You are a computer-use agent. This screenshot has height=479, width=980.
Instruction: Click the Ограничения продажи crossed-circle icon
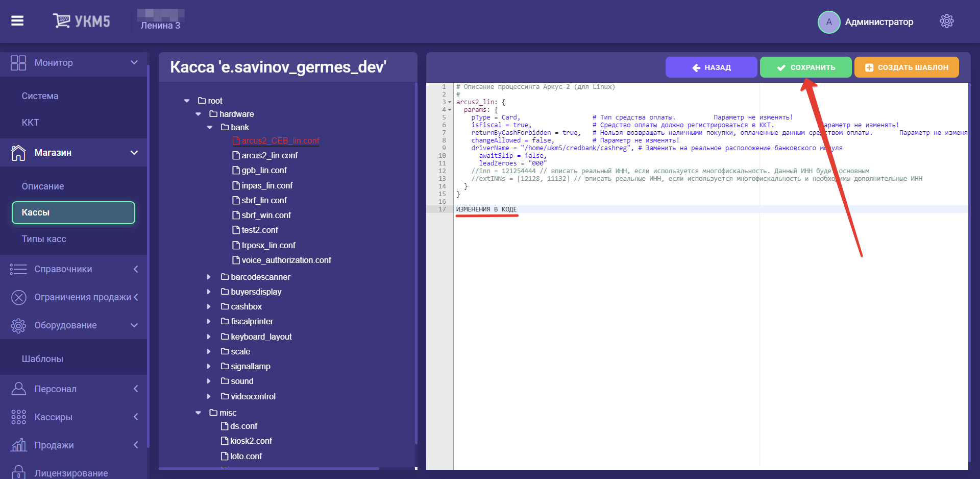coord(18,297)
